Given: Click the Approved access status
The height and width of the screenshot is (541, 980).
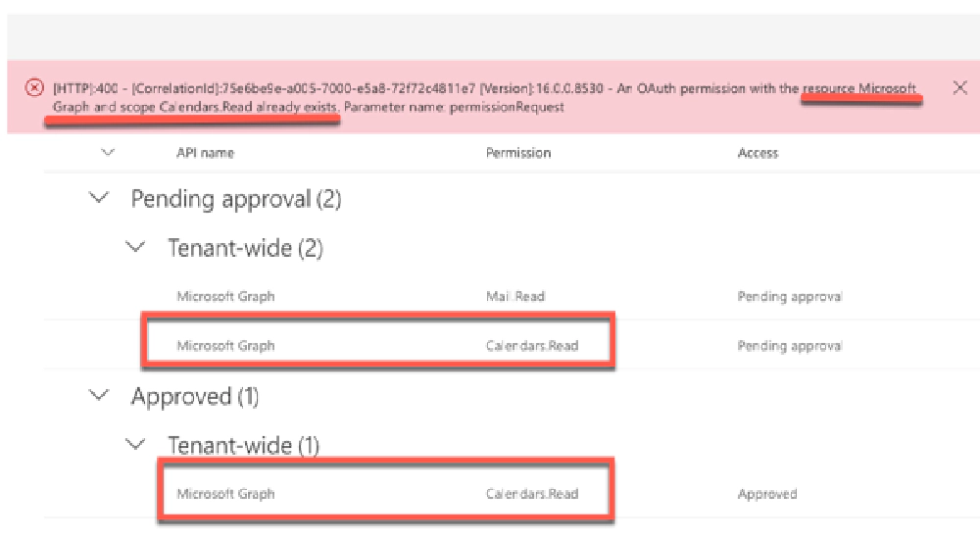Looking at the screenshot, I should [766, 494].
